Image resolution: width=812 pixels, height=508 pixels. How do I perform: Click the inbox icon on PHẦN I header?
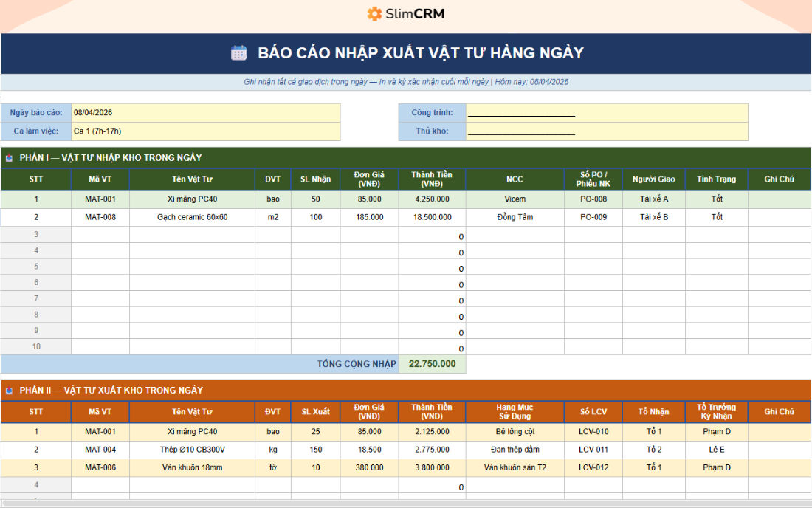[9, 157]
